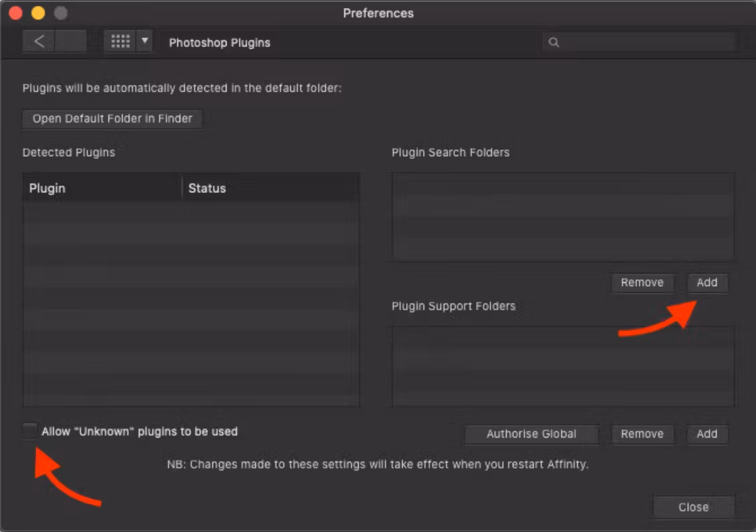The height and width of the screenshot is (532, 756).
Task: Select the Plugin Support Folders list box
Action: (x=563, y=367)
